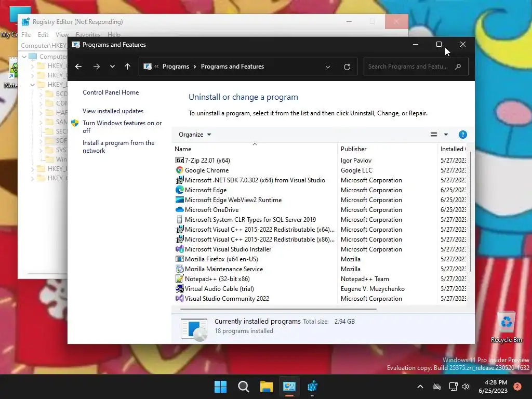Click the horizontal scrollbar of programs list
Screen dimensions: 532x399
pyautogui.click(x=278, y=309)
